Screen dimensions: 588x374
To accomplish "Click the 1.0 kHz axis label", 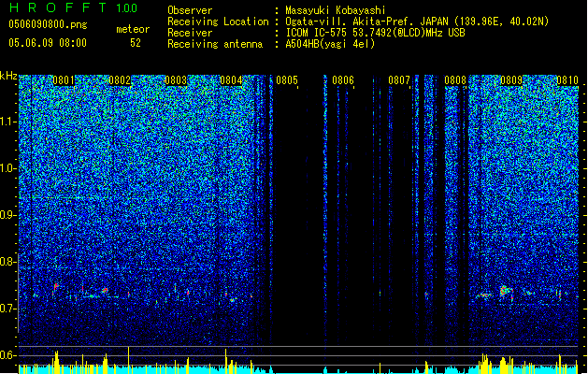I will [8, 168].
